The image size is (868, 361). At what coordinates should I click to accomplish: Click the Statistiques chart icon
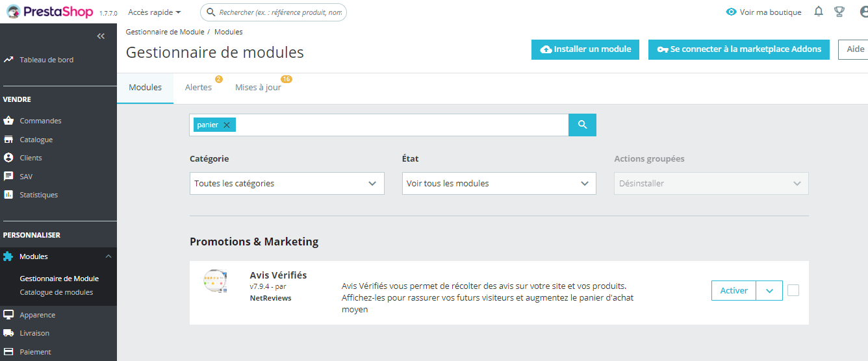click(8, 195)
